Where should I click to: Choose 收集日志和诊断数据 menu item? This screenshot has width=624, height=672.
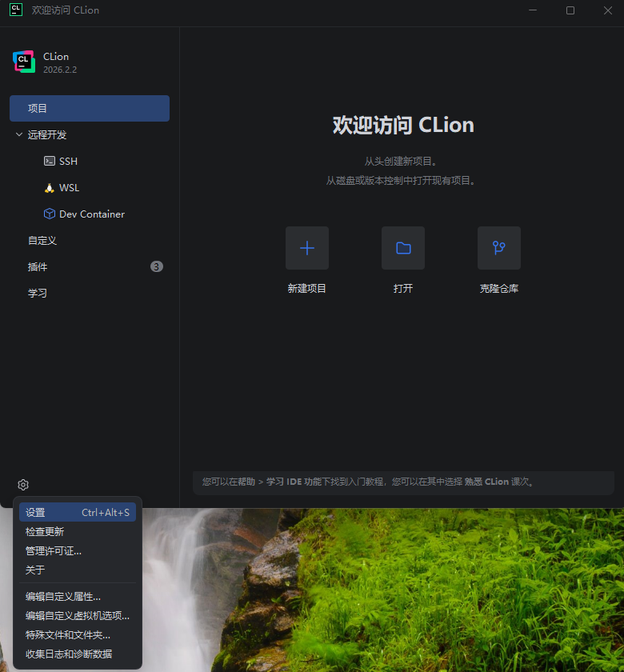[78, 654]
